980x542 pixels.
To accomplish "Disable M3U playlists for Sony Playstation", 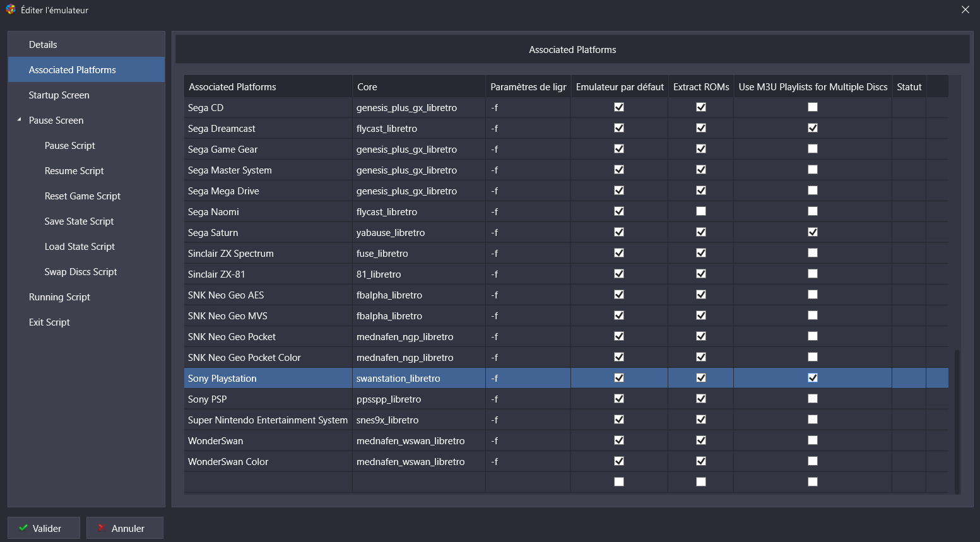I will click(x=813, y=378).
